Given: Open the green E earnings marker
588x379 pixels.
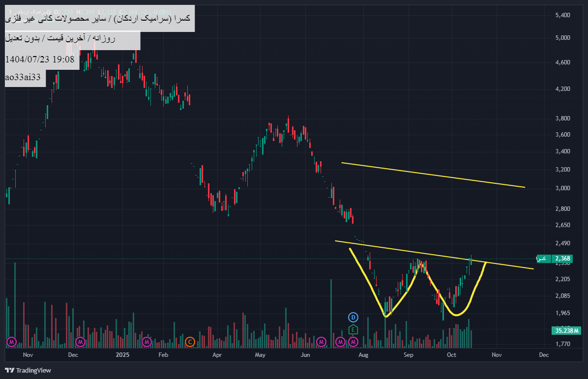Looking at the screenshot, I should 353,329.
